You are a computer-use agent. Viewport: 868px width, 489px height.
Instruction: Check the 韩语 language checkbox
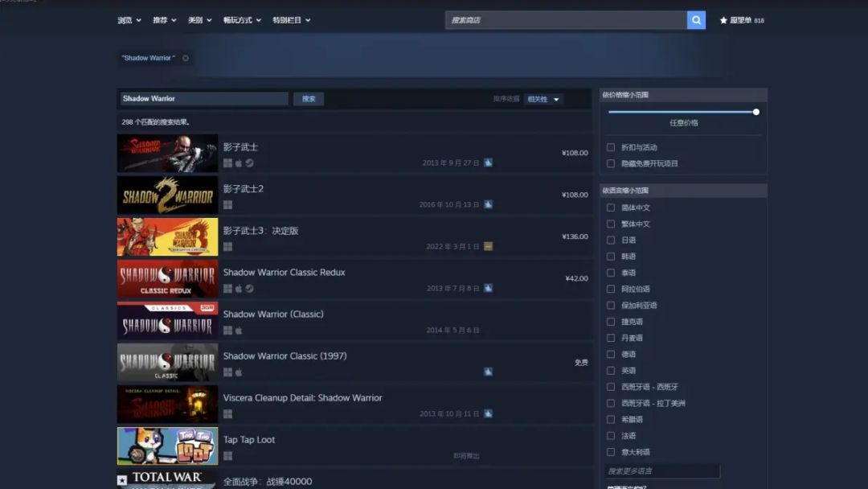coord(611,257)
